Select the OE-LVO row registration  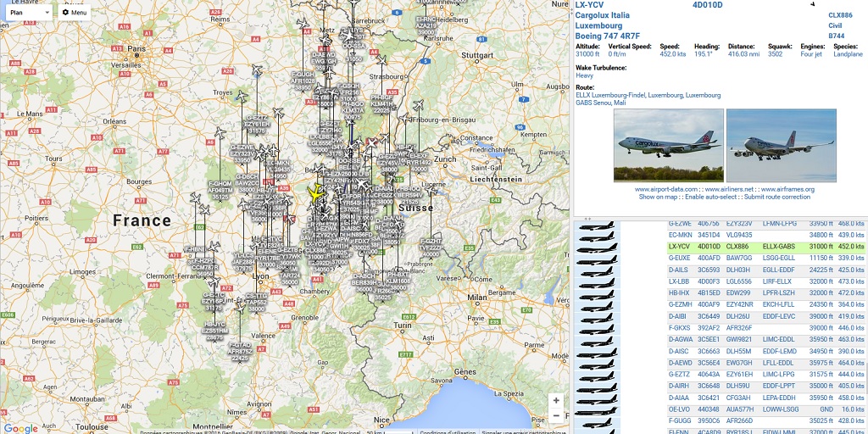tap(679, 409)
